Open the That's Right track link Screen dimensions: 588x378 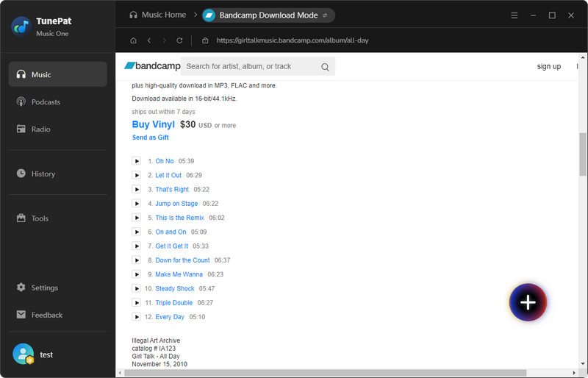[x=172, y=190]
